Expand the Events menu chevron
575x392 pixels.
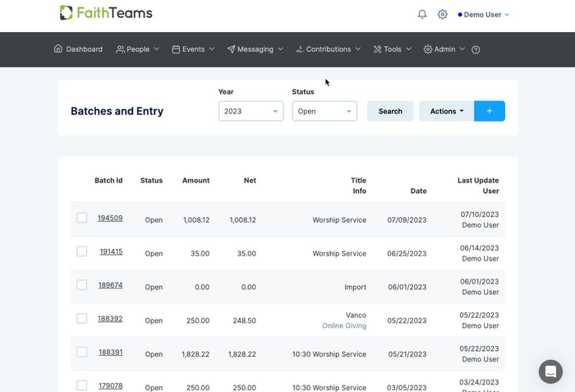click(212, 48)
